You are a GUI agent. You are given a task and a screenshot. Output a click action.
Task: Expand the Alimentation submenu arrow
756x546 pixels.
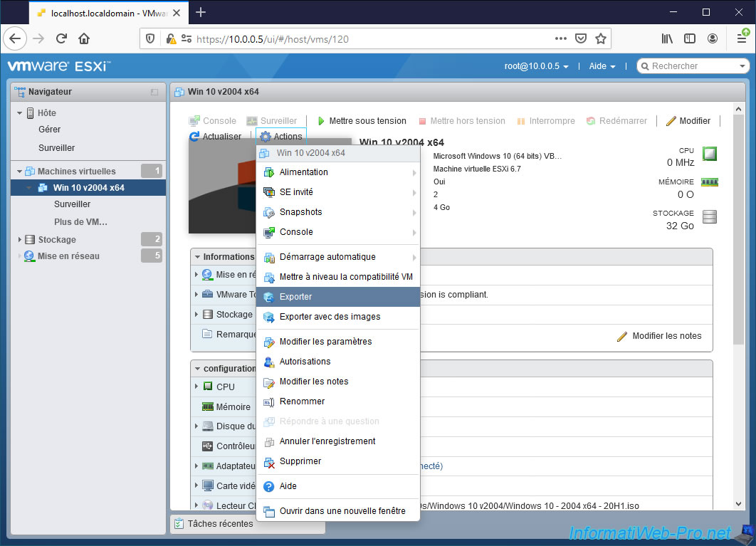tap(414, 173)
